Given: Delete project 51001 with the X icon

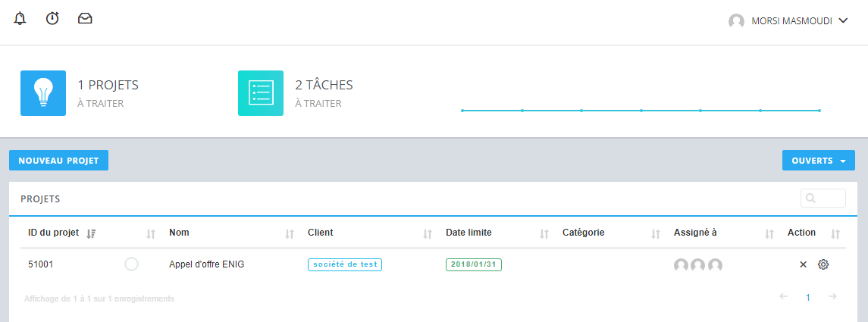Looking at the screenshot, I should coord(804,264).
